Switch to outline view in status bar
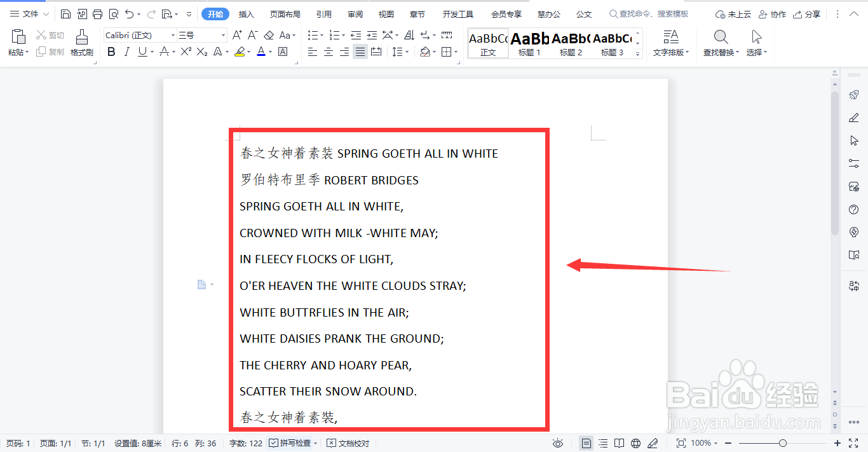 click(603, 443)
